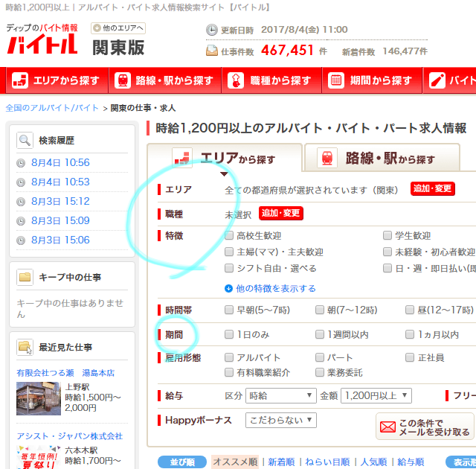The image size is (476, 469).
Task: Check シフト自由・選べる feature
Action: click(229, 268)
